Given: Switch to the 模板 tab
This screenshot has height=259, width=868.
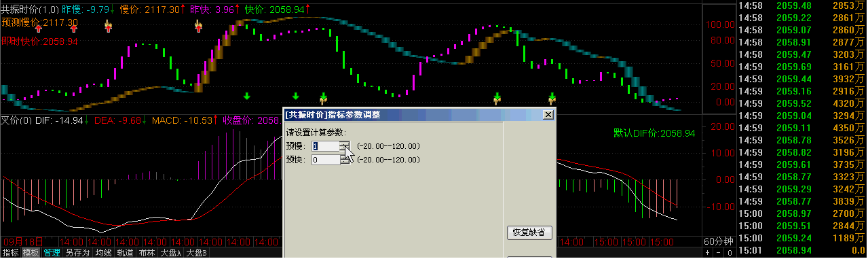Looking at the screenshot, I should (31, 253).
